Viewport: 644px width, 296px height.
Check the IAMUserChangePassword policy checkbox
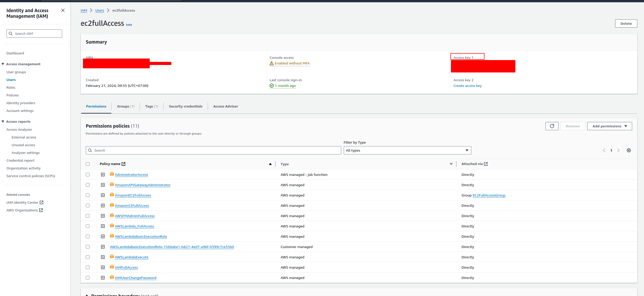[x=88, y=278]
